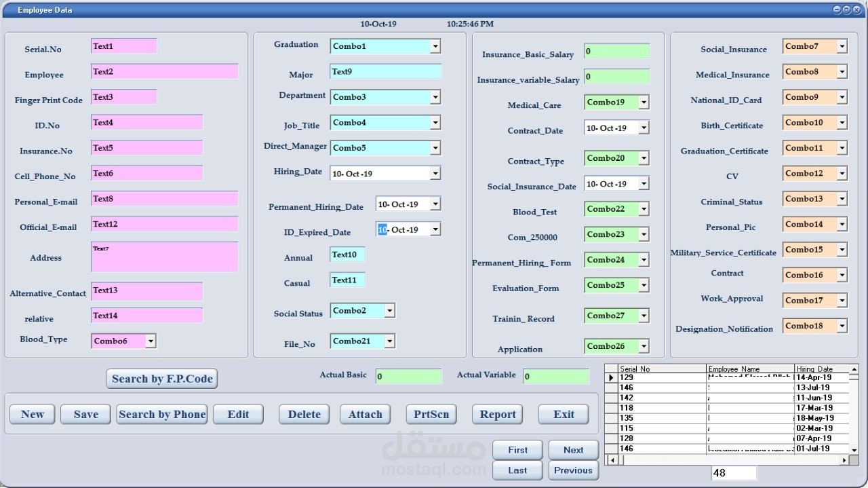
Task: Open the Application Combo26 dropdown
Action: coord(644,346)
